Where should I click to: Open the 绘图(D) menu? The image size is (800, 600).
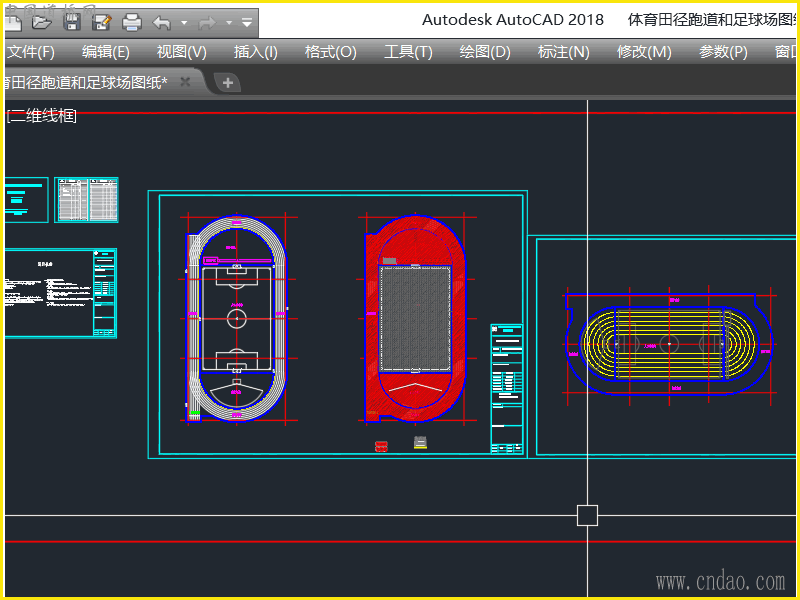tap(484, 52)
